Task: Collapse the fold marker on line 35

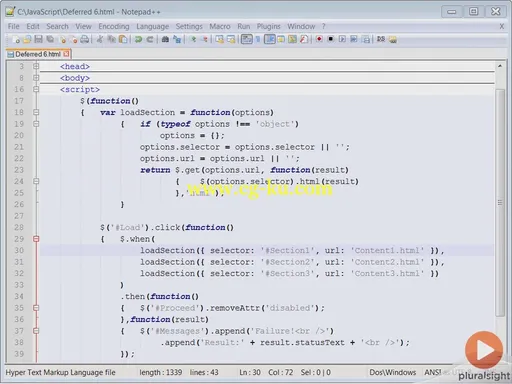Action: tap(36, 308)
